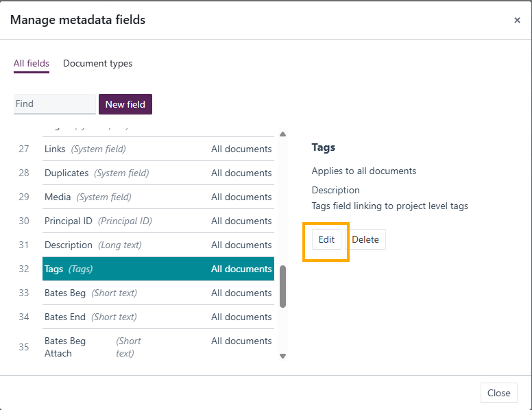
Task: Edit the Tags field
Action: [x=326, y=239]
